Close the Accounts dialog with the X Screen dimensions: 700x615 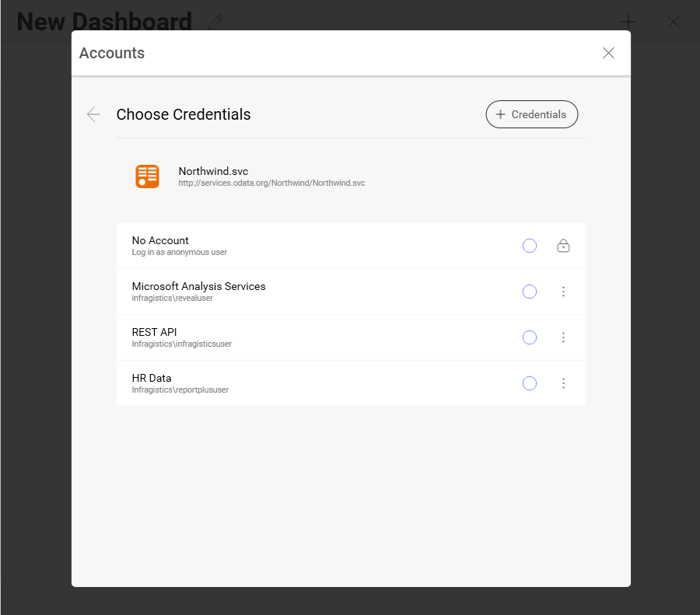608,53
